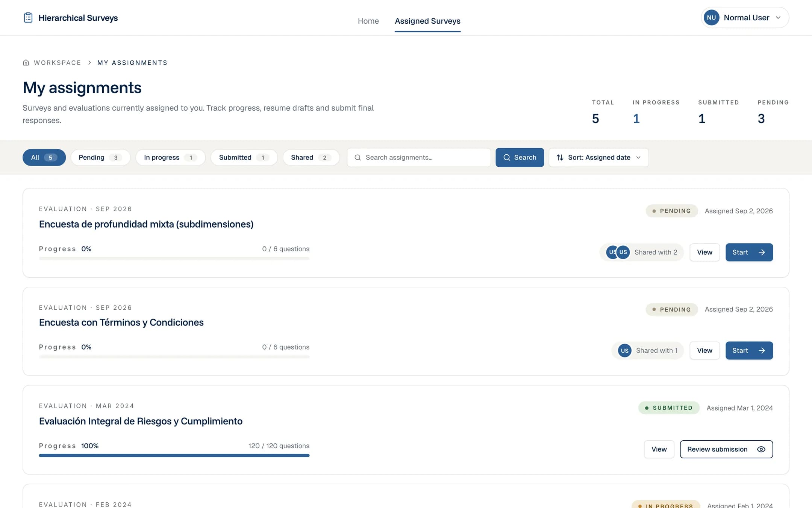Click the SUBMITTED stat count 1
Viewport: 812px width, 508px height.
(x=701, y=119)
